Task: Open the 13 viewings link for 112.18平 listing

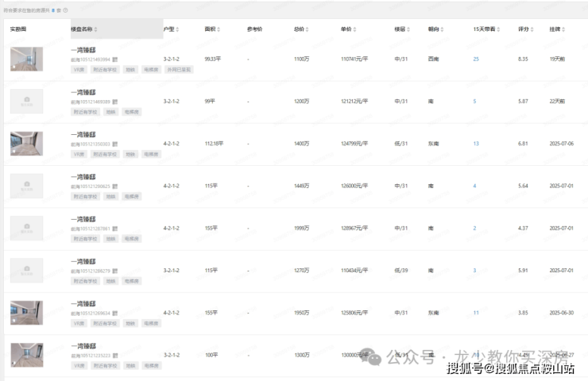Action: click(x=476, y=144)
